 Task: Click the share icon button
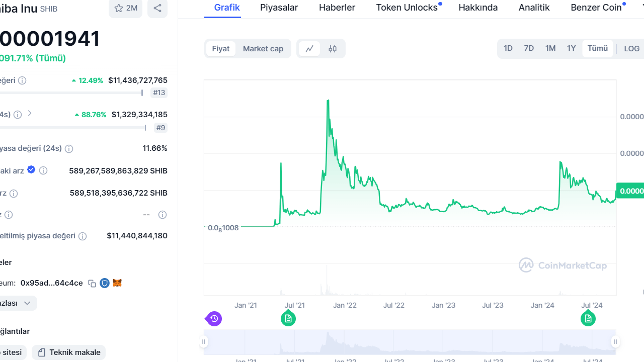click(x=157, y=8)
